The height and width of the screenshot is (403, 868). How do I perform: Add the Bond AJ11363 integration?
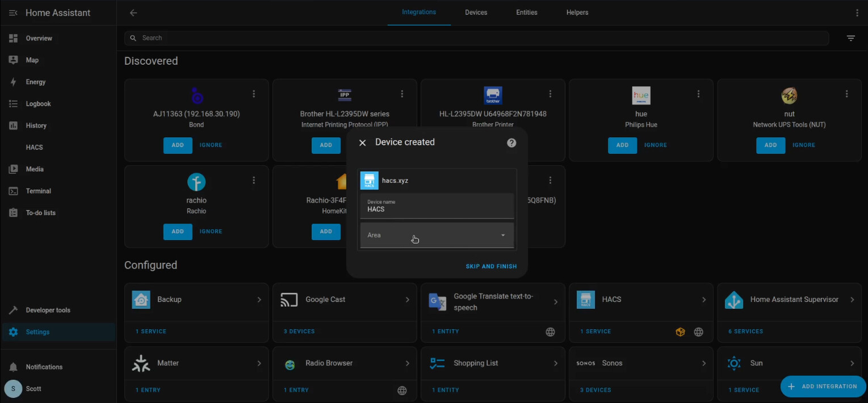178,145
